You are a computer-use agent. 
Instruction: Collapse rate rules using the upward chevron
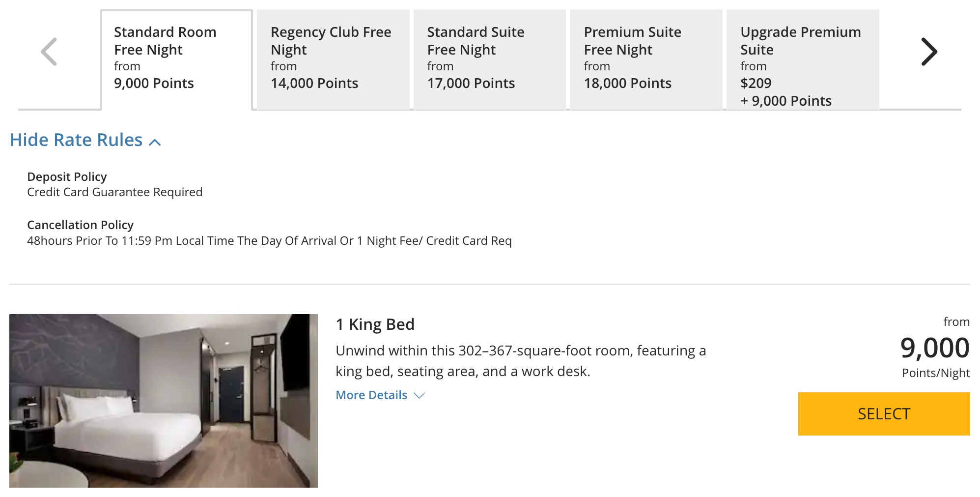point(155,142)
